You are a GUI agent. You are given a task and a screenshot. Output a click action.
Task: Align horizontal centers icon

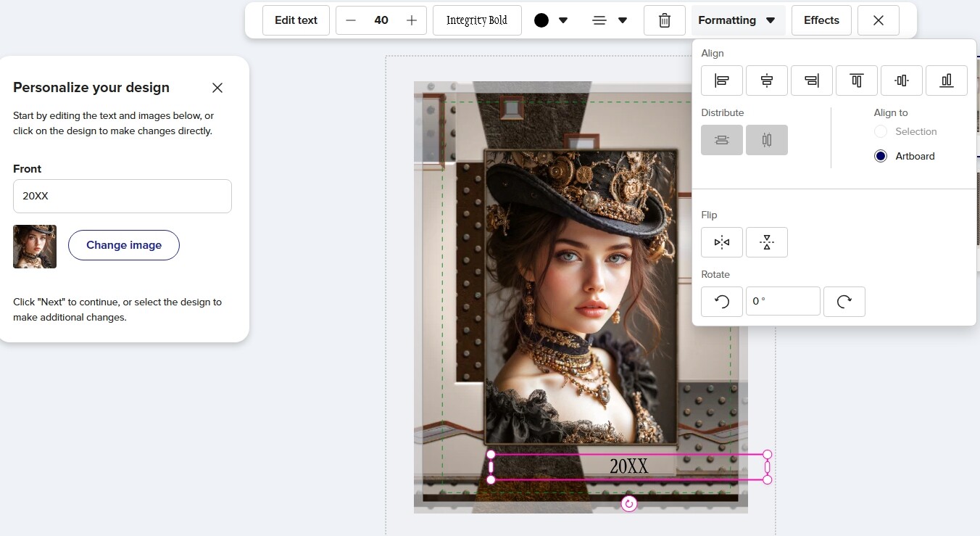point(767,81)
